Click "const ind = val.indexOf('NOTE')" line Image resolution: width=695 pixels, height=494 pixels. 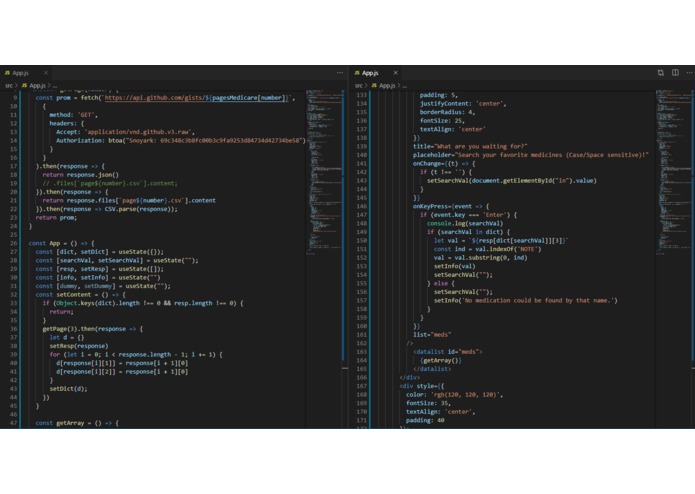pos(487,249)
